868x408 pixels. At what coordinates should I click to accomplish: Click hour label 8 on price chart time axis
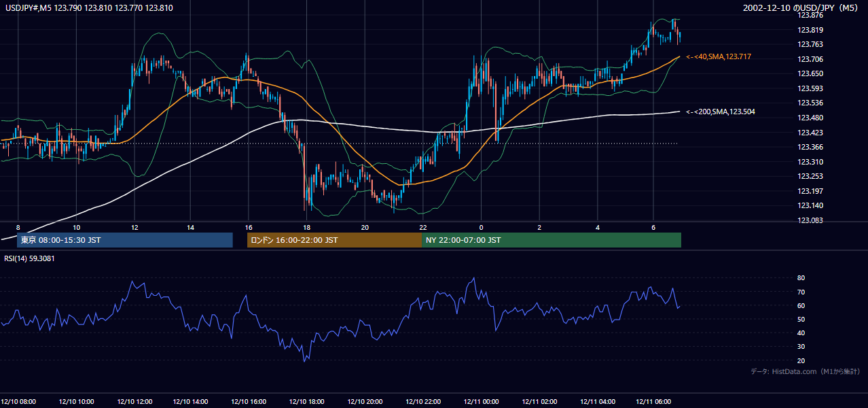[18, 227]
